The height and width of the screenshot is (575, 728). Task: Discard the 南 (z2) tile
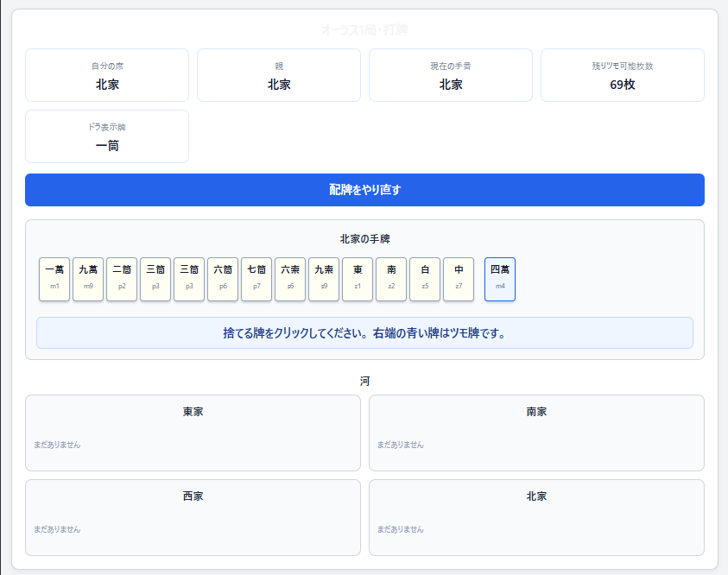tap(391, 280)
